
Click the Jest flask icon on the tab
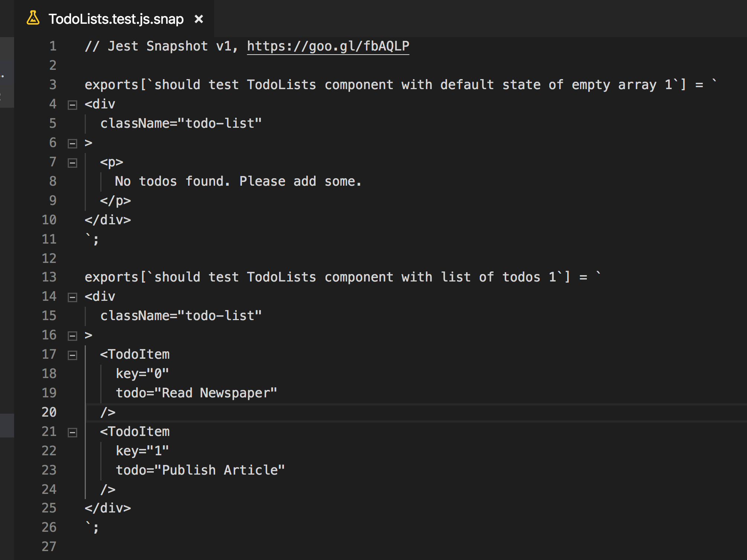(33, 18)
